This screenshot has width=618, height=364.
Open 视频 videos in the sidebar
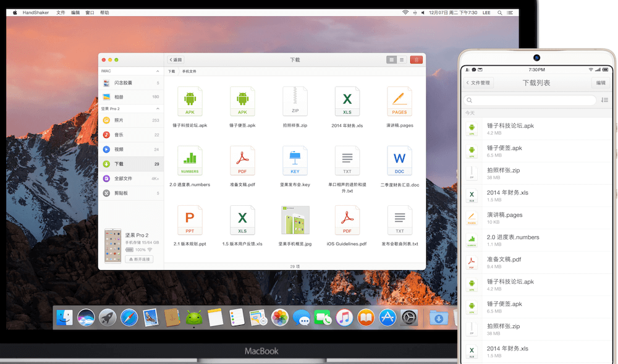pyautogui.click(x=131, y=150)
